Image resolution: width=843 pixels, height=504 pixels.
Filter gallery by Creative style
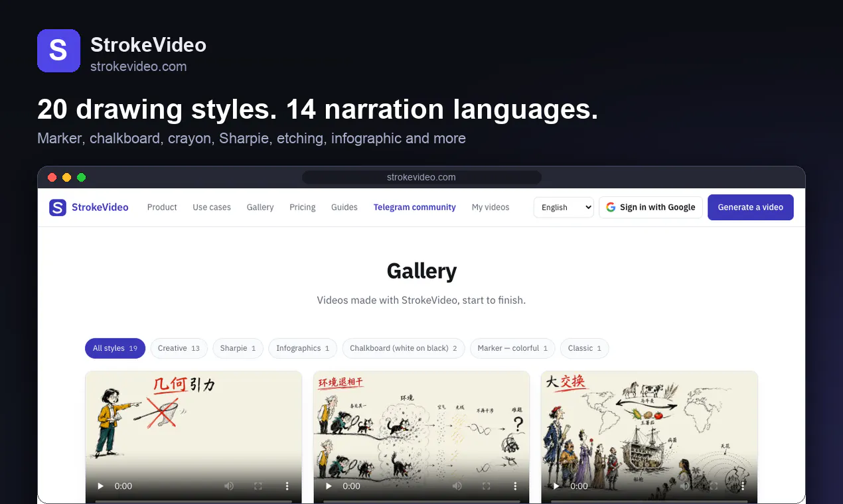point(179,348)
